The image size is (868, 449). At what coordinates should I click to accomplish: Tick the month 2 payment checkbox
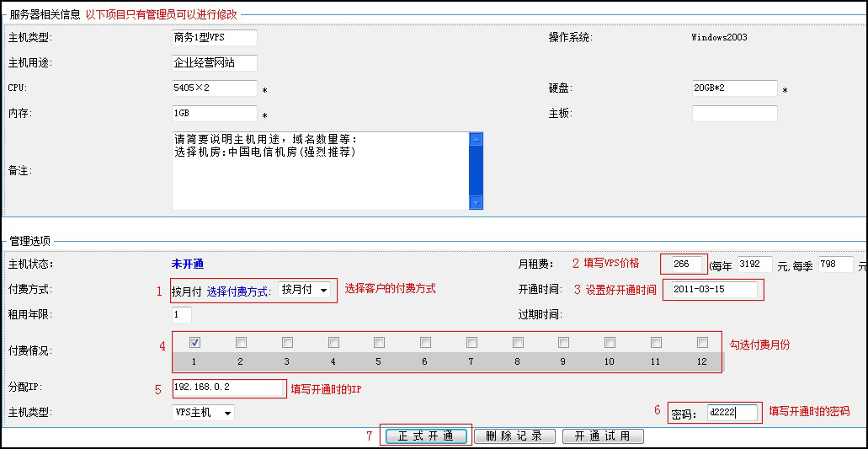tap(241, 343)
